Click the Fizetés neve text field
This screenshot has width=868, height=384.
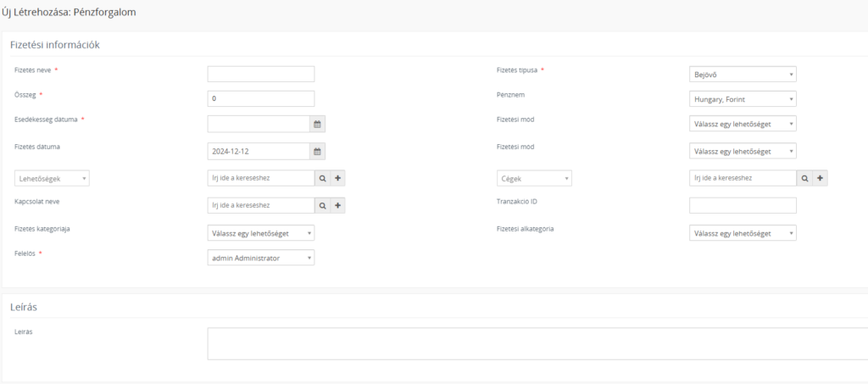click(261, 74)
